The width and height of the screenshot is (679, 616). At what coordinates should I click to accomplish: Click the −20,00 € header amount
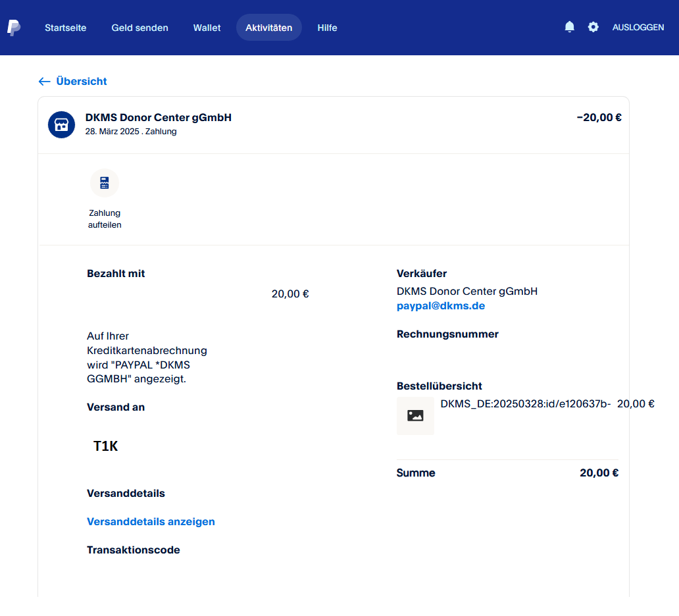[x=599, y=118]
